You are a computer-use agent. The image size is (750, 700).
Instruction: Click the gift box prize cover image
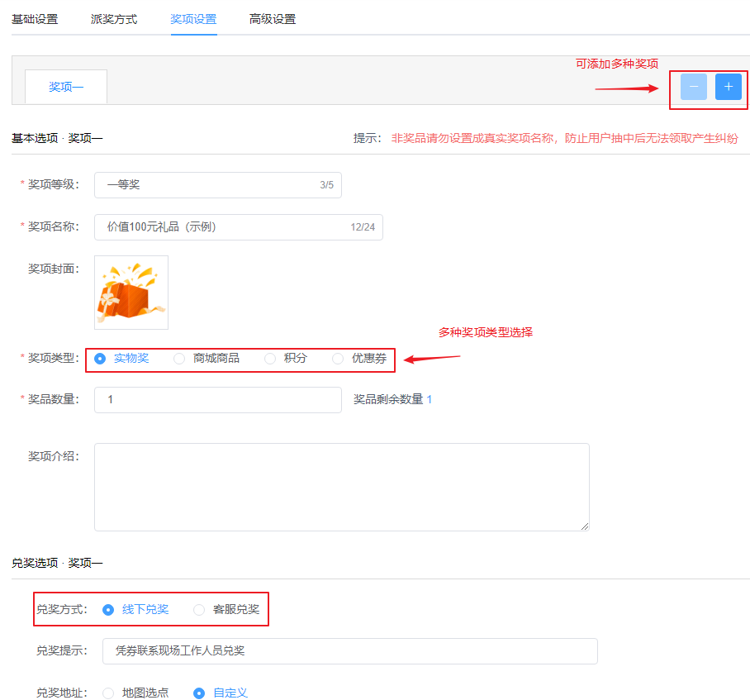(x=131, y=292)
